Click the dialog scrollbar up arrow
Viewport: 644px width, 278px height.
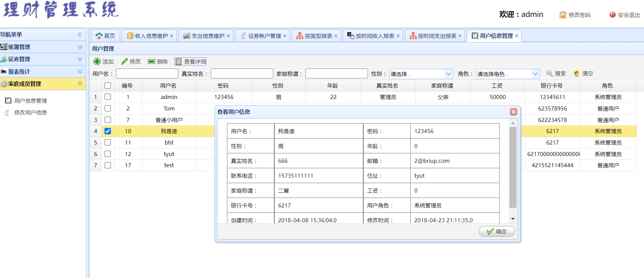click(x=513, y=123)
